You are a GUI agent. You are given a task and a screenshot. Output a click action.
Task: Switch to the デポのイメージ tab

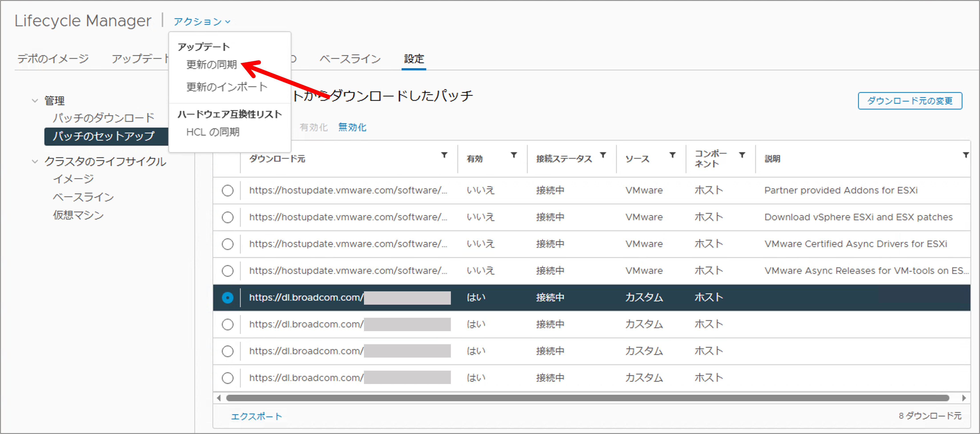(53, 59)
